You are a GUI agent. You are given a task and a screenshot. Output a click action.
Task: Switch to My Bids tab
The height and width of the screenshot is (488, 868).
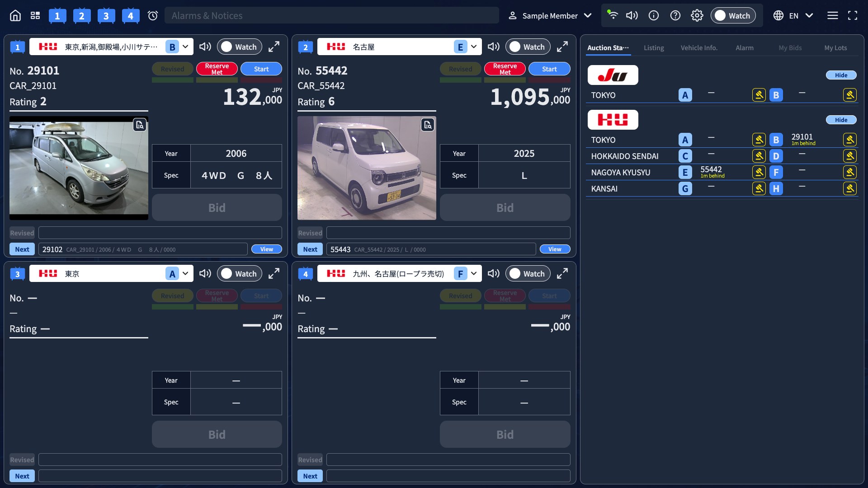[790, 47]
